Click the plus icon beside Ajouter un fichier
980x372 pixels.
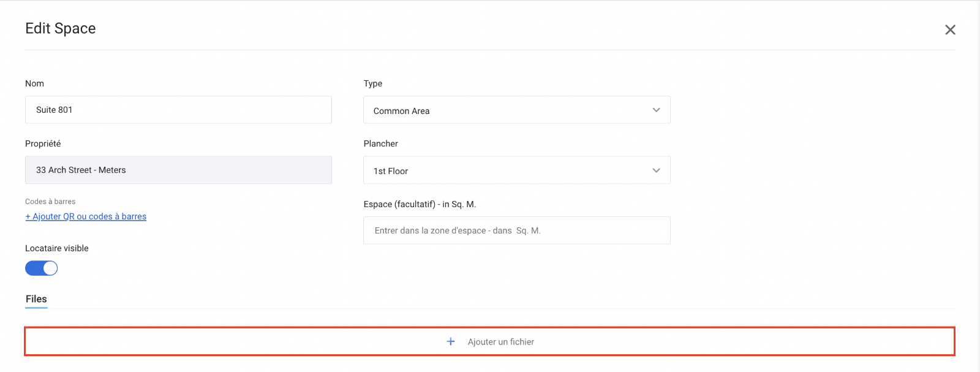pyautogui.click(x=451, y=341)
